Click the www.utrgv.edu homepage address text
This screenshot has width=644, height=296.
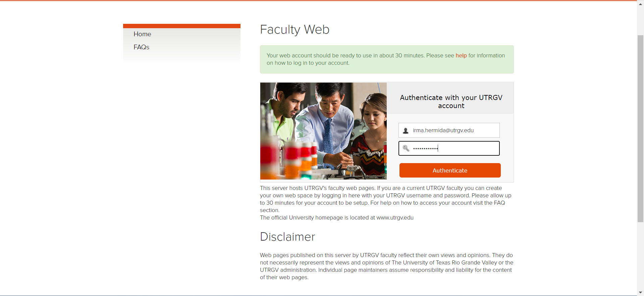395,218
